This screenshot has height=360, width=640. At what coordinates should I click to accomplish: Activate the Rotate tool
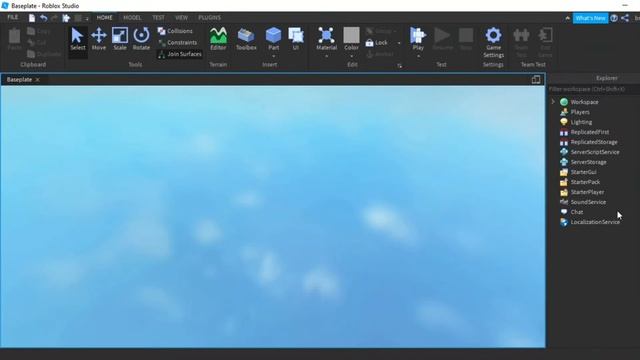click(x=141, y=39)
